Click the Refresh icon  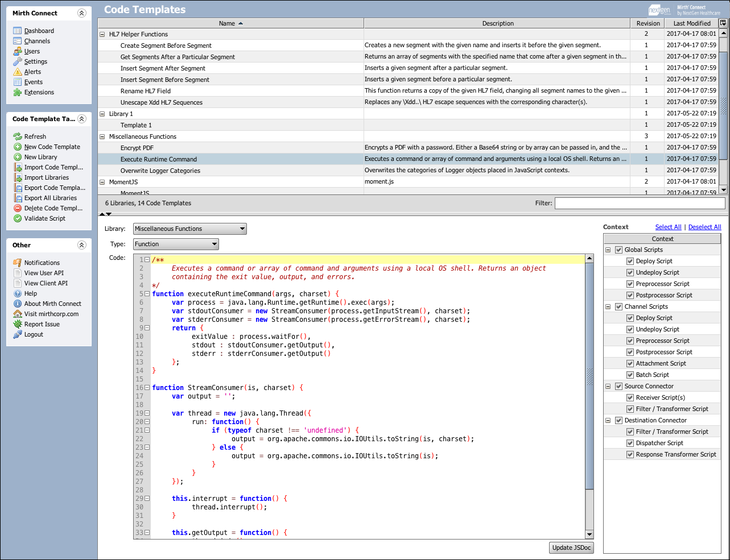click(18, 136)
